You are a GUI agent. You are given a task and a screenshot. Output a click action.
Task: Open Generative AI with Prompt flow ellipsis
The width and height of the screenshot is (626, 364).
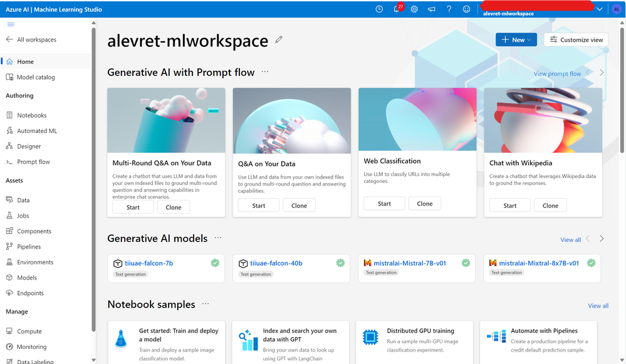point(265,72)
